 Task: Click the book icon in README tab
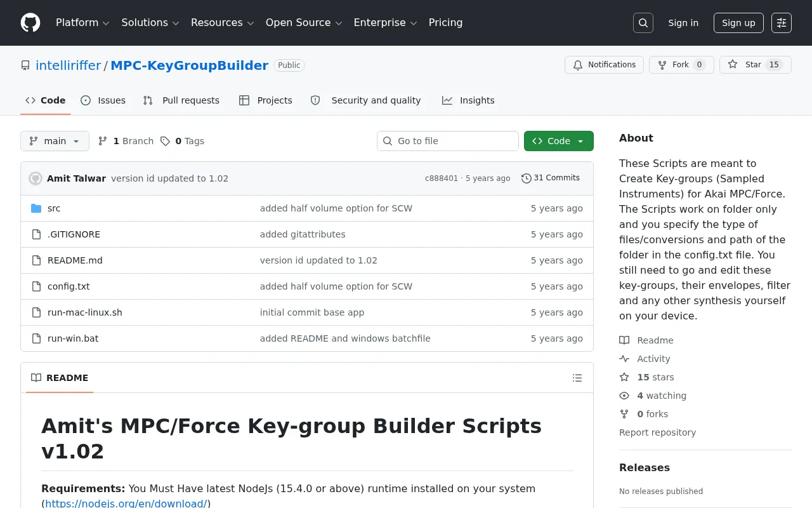point(36,378)
